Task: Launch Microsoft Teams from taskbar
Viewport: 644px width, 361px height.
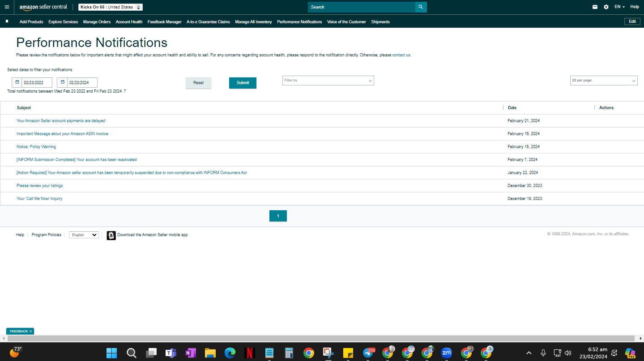Action: (x=171, y=353)
